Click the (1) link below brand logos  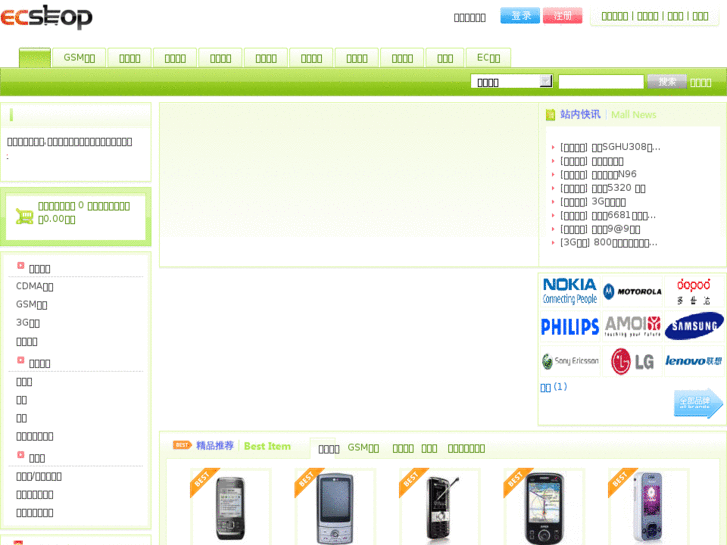click(x=554, y=387)
